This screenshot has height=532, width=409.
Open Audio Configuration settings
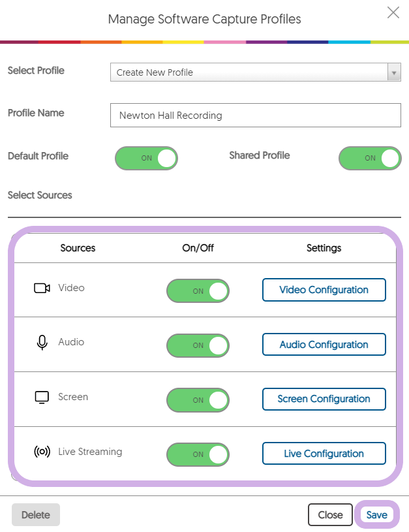point(324,345)
